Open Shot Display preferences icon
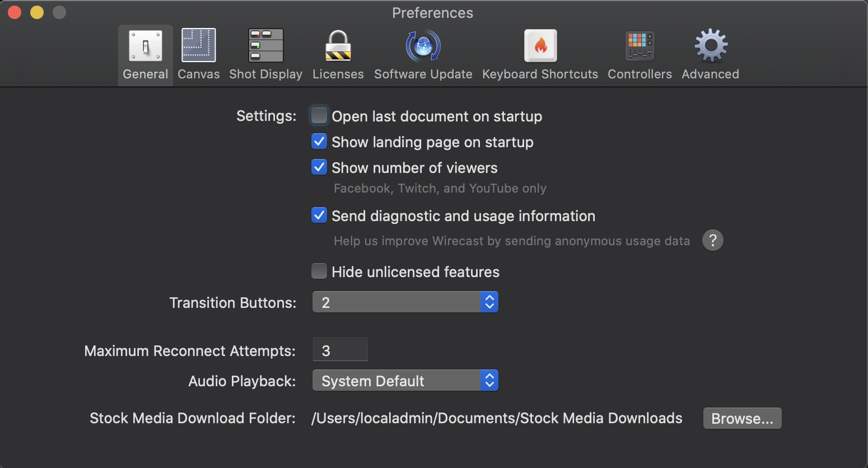868x468 pixels. tap(266, 45)
